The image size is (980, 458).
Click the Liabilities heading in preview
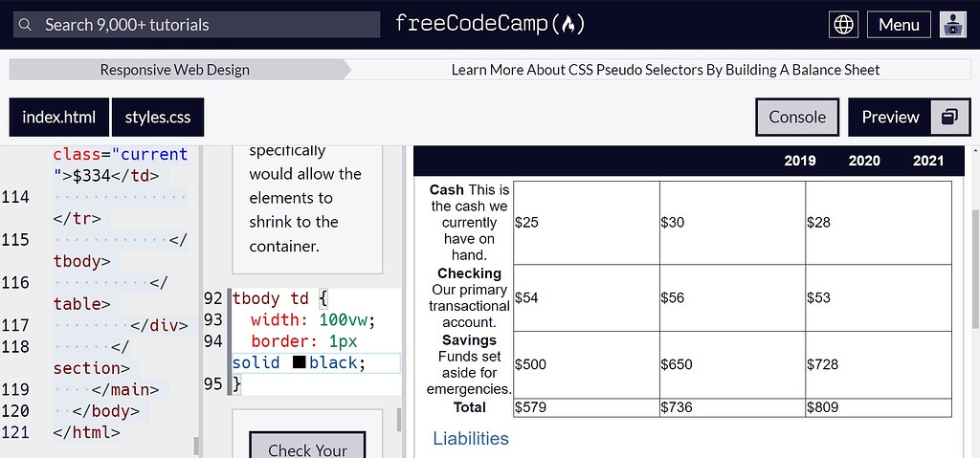(471, 438)
